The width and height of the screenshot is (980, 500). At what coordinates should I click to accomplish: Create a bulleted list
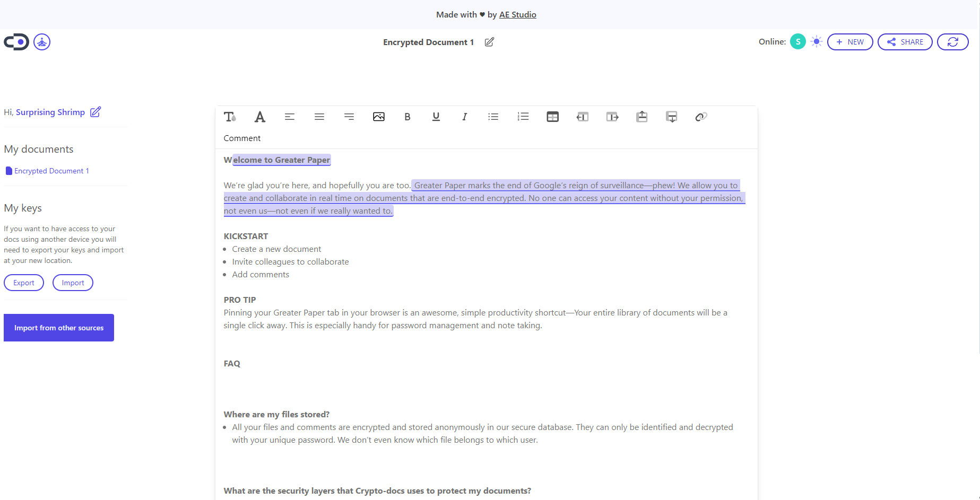(x=493, y=117)
